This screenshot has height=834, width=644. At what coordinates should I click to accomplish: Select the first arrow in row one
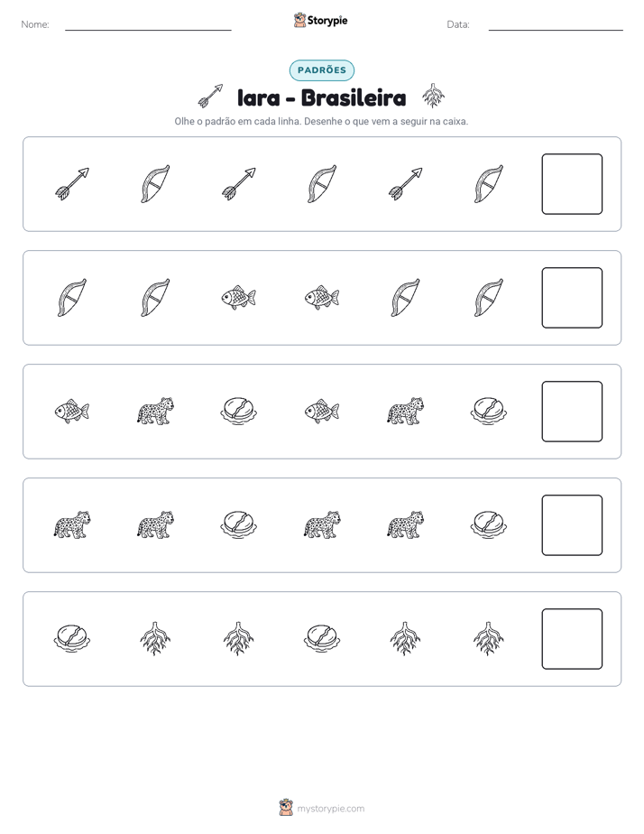tap(72, 184)
